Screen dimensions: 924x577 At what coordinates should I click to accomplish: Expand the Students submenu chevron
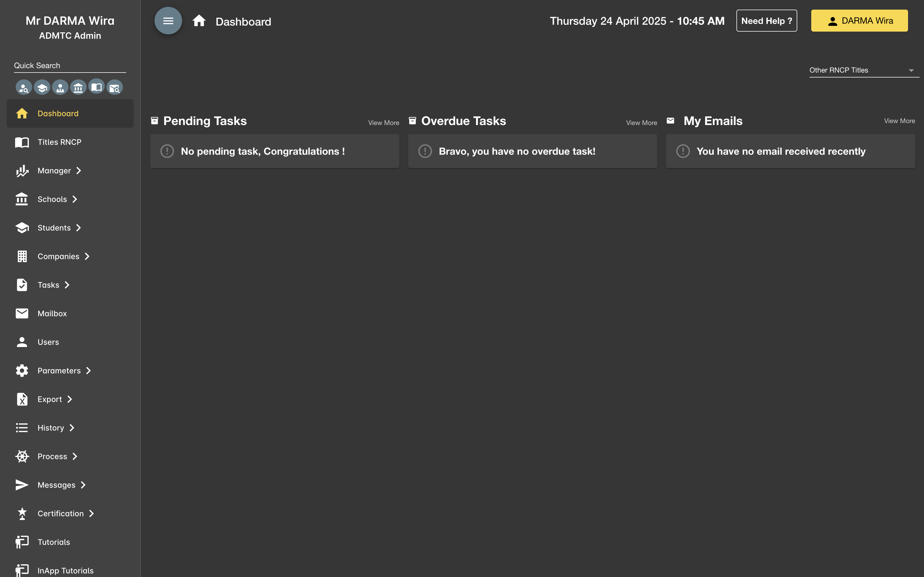pos(79,228)
